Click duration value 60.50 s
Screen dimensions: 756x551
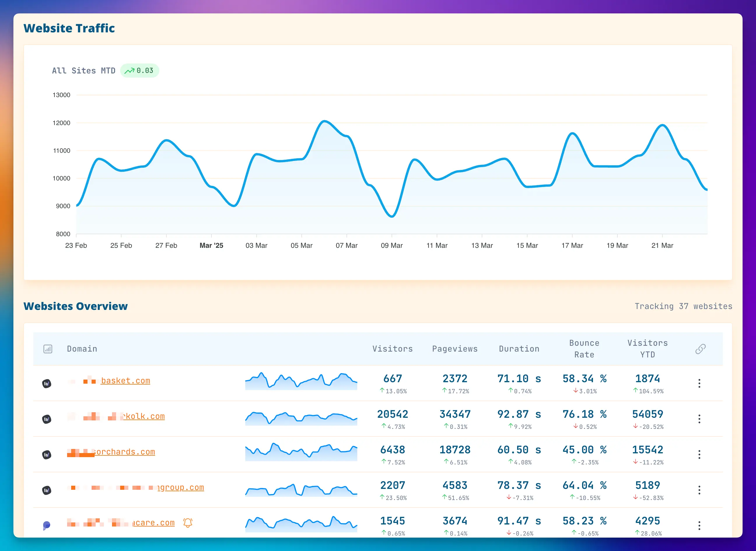(519, 450)
